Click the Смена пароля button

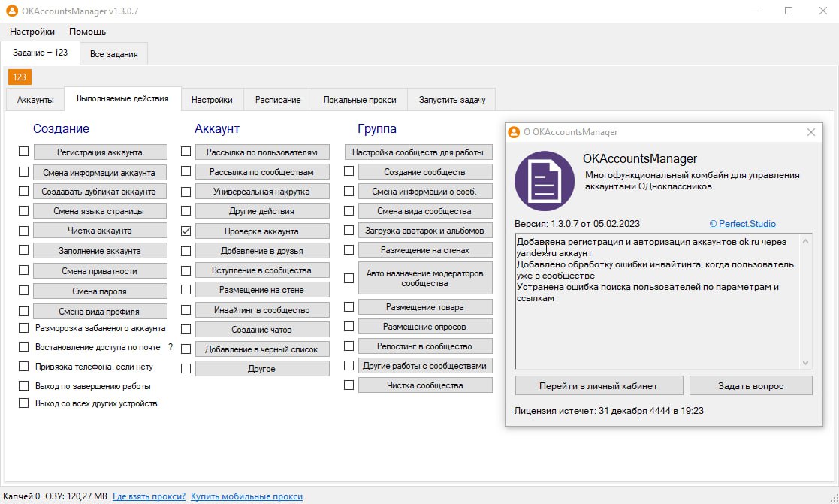pyautogui.click(x=100, y=291)
